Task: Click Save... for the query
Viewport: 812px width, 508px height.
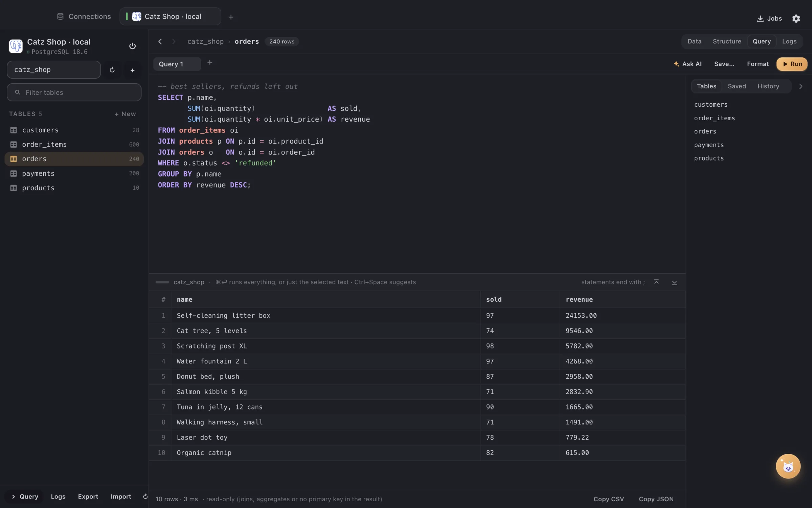Action: (724, 64)
